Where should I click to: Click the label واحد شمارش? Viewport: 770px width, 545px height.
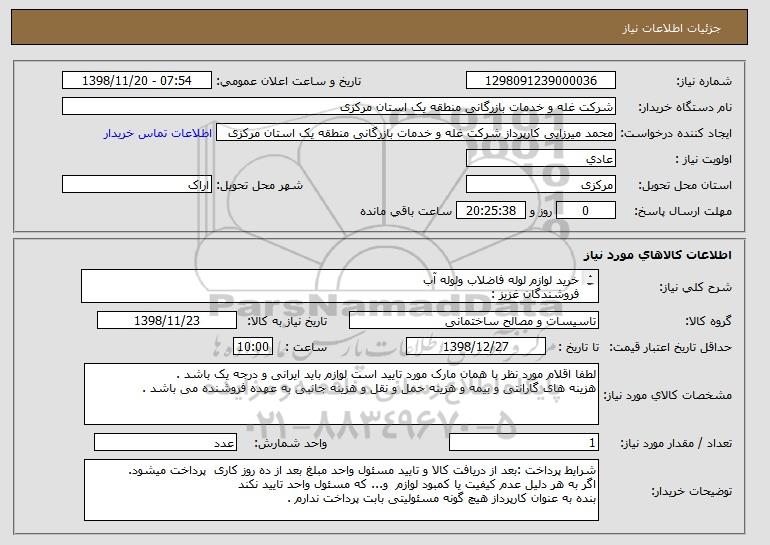point(290,443)
